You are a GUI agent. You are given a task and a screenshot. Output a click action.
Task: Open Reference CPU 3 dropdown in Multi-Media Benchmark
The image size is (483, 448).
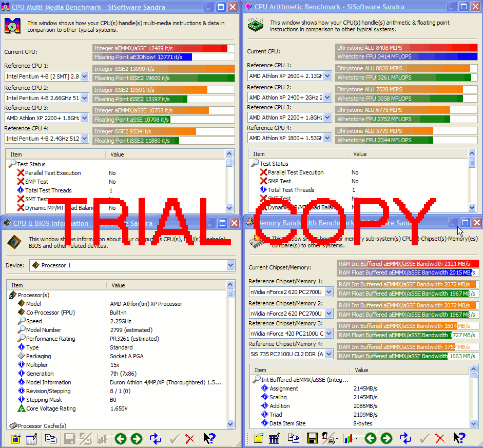coord(84,118)
